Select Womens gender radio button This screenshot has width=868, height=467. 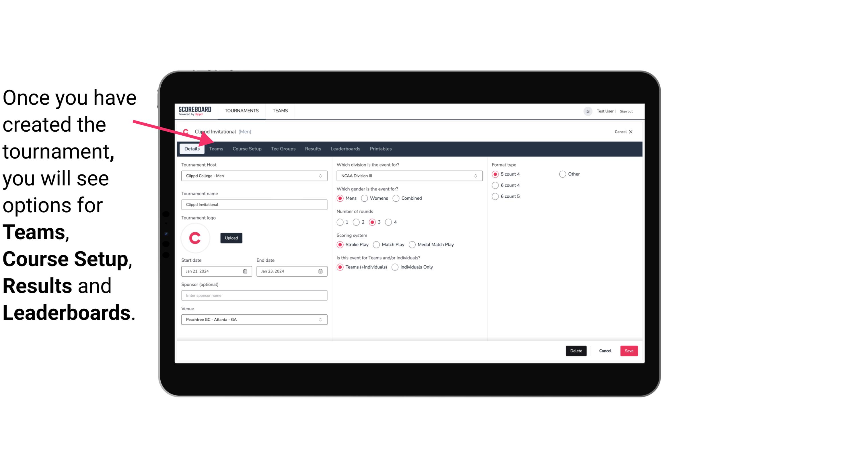[x=365, y=198]
